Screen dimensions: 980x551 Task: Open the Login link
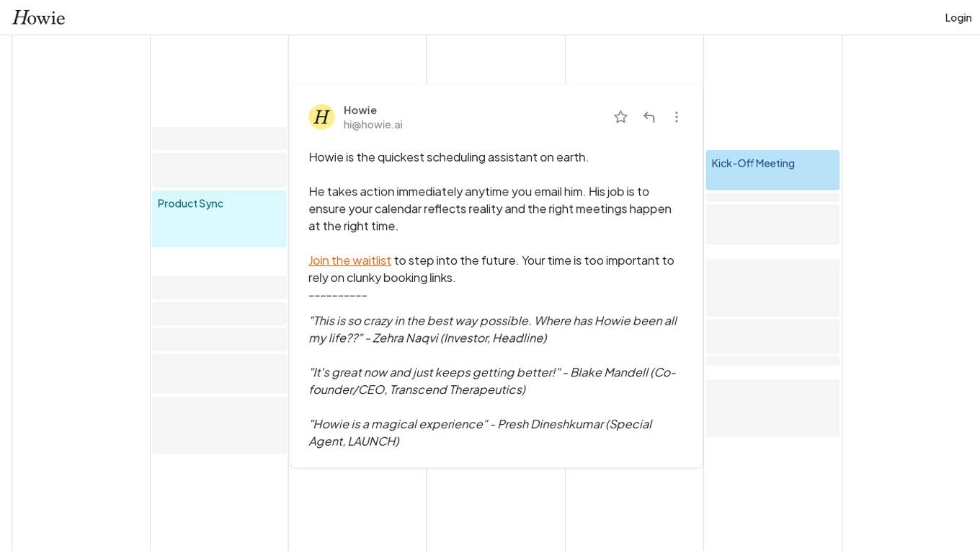(x=958, y=17)
